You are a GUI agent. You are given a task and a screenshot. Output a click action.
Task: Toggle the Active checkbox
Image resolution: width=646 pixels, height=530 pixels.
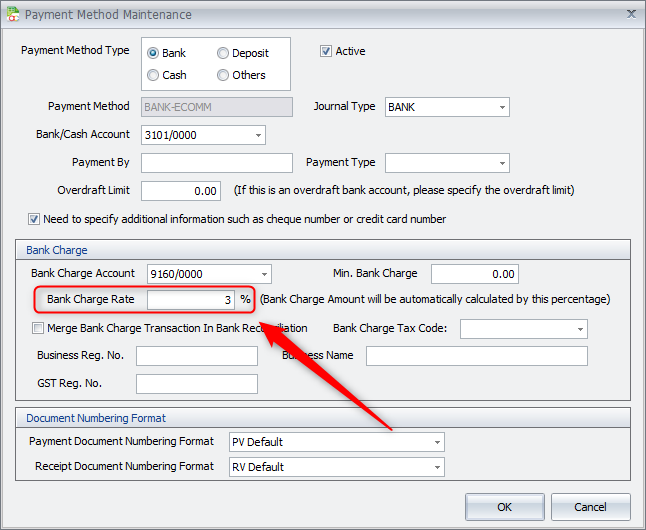[326, 51]
